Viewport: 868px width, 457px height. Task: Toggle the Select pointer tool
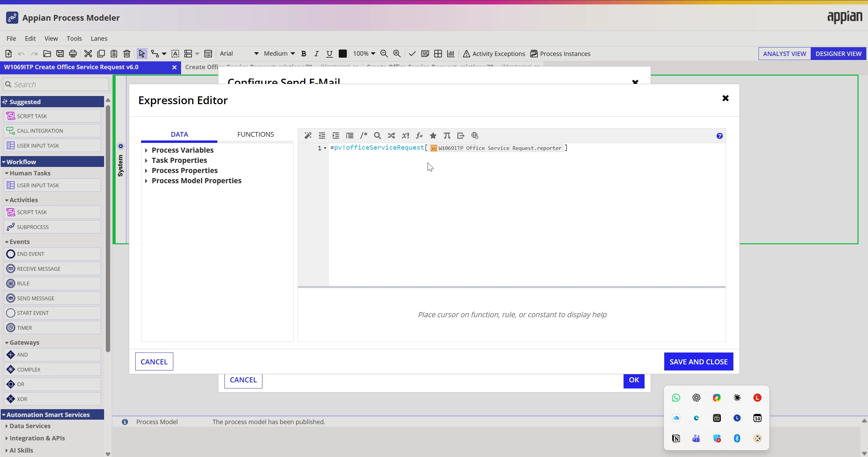(142, 54)
